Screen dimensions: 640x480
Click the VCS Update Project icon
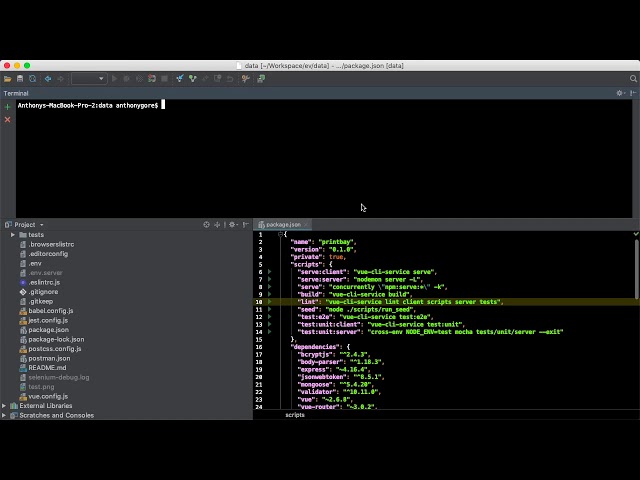pyautogui.click(x=180, y=79)
